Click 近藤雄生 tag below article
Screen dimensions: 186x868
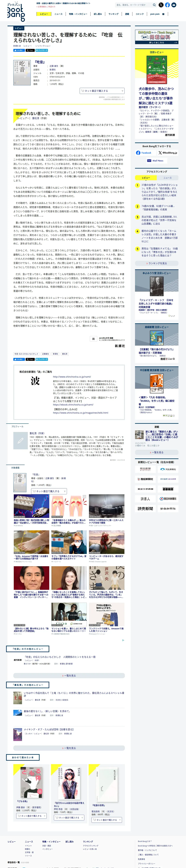(46, 354)
